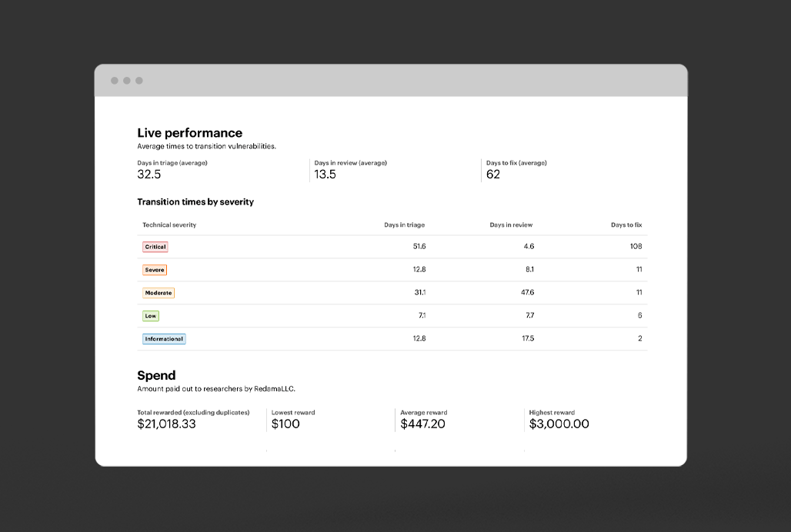The width and height of the screenshot is (791, 532).
Task: Click the Days in review column header
Action: pos(511,225)
